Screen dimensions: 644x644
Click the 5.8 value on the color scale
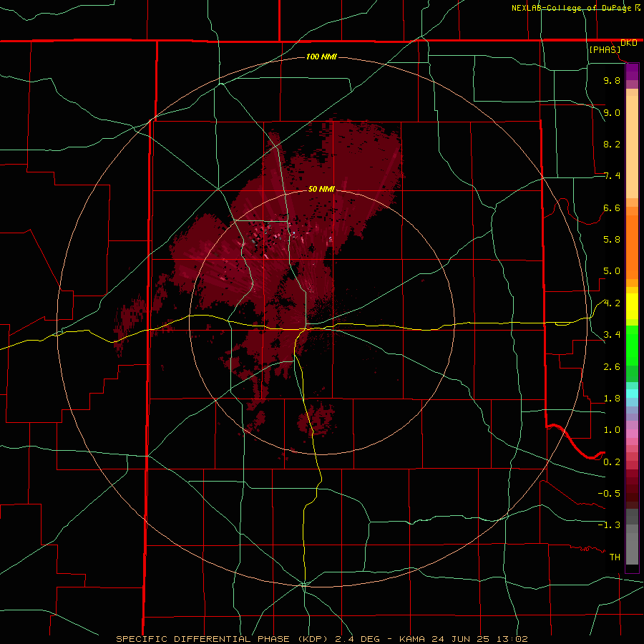click(612, 240)
